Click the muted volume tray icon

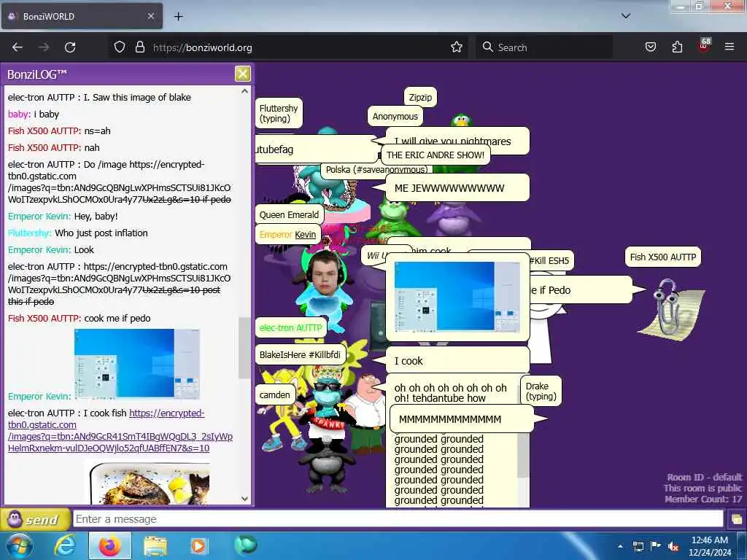pyautogui.click(x=673, y=546)
